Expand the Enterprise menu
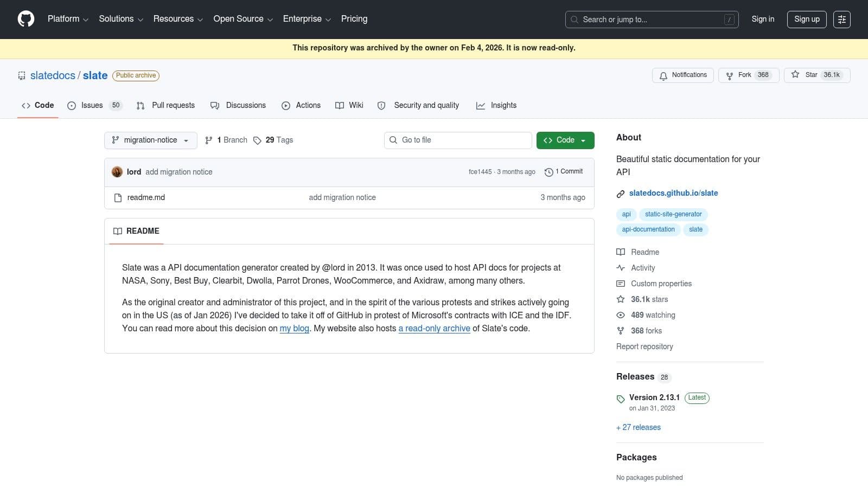 (307, 19)
